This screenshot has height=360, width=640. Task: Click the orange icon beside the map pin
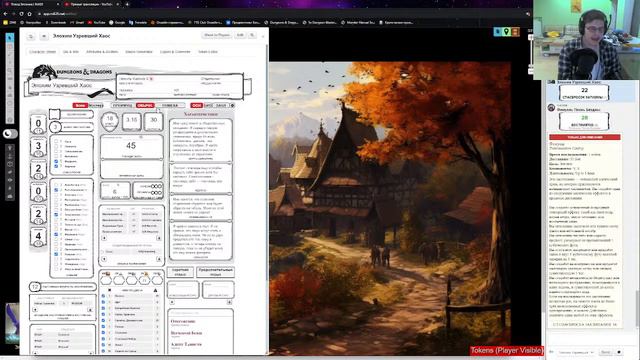click(516, 31)
